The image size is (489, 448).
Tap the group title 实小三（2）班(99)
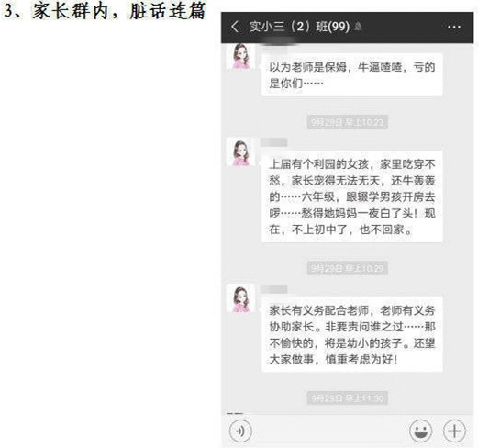click(x=299, y=27)
